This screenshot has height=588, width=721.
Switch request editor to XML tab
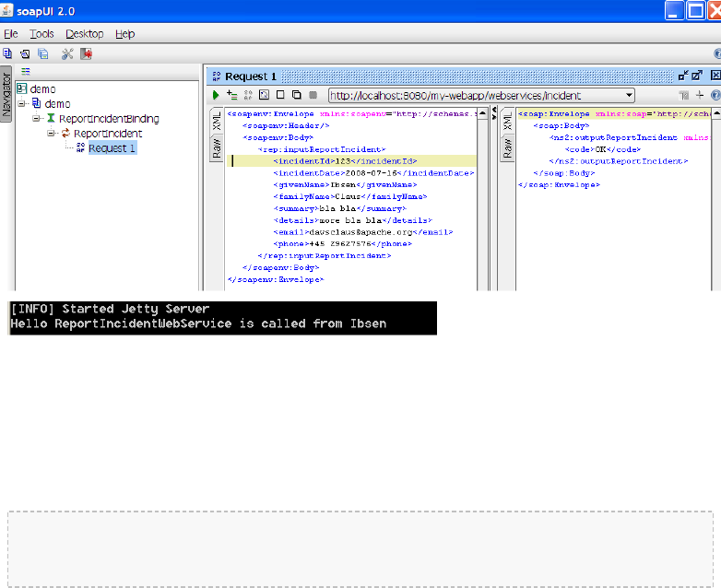[x=217, y=121]
